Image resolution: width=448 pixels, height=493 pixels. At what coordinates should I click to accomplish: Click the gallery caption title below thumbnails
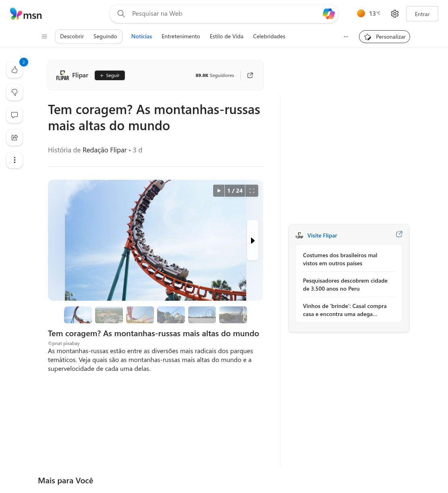(153, 333)
